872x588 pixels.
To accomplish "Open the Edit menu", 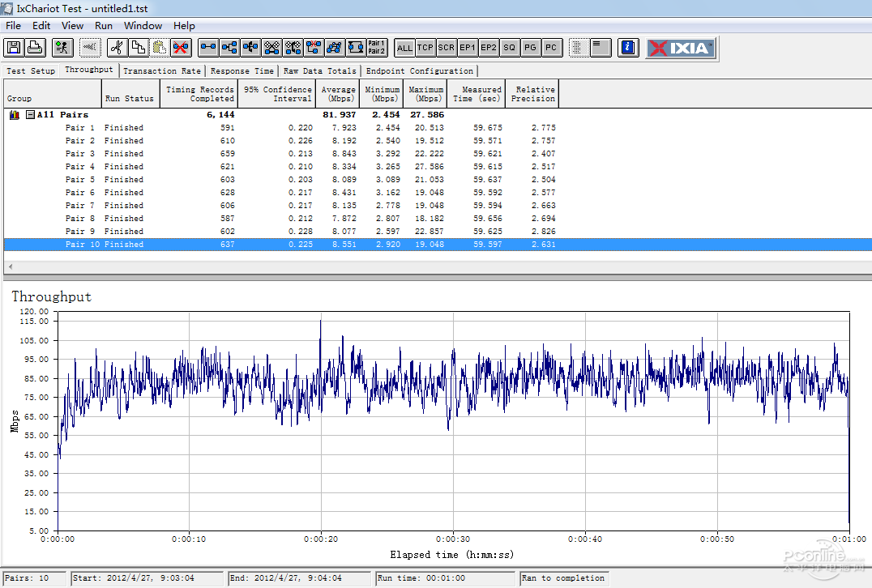I will pyautogui.click(x=41, y=26).
